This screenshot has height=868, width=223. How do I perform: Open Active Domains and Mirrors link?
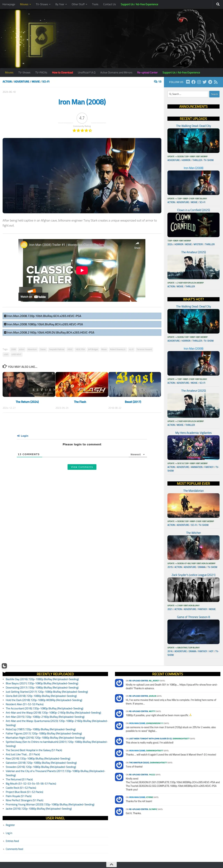(116, 72)
